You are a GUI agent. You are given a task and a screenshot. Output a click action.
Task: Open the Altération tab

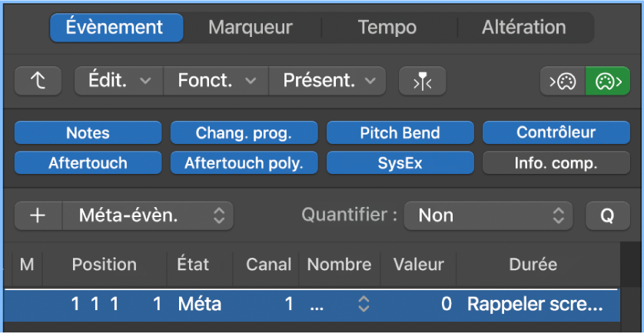[523, 28]
